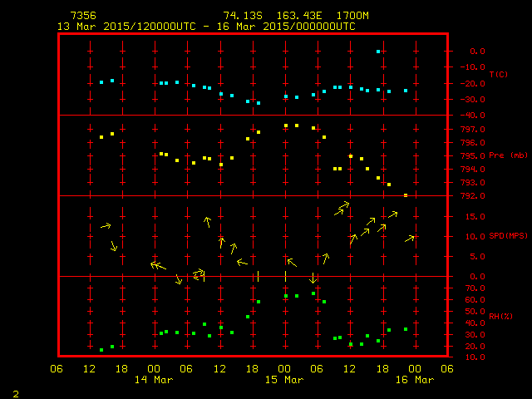Viewport: 532px width, 399px height.
Task: Click the 15 Mar date label
Action: (284, 380)
